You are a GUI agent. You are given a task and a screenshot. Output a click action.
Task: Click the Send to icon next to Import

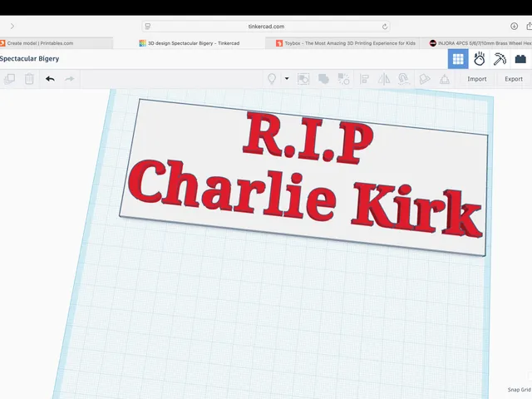(445, 79)
